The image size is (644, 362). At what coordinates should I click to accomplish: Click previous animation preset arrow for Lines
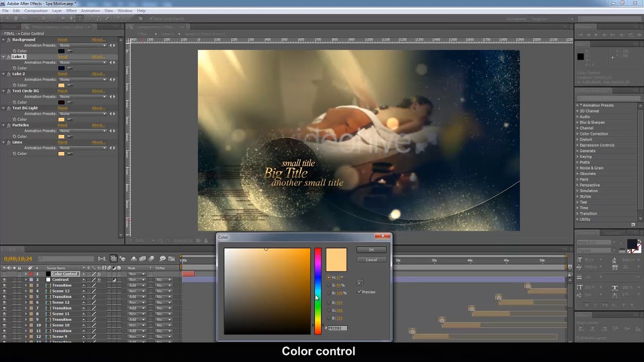tap(111, 148)
